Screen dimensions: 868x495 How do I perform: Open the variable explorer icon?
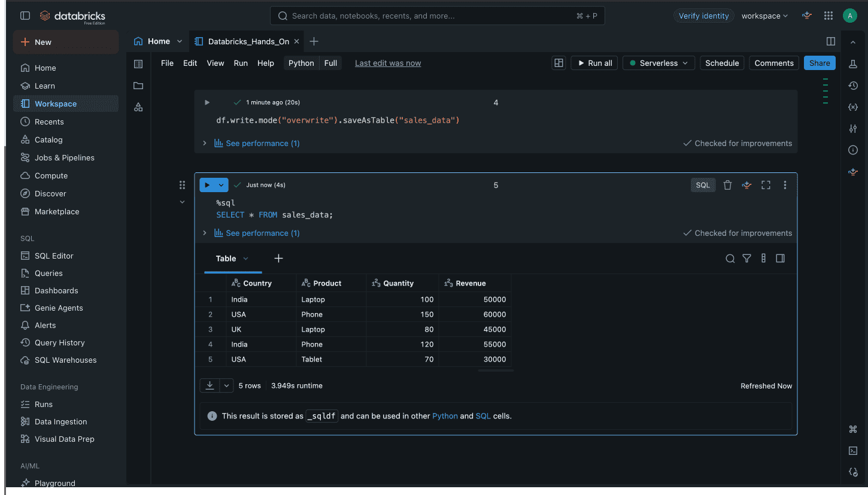pyautogui.click(x=853, y=107)
